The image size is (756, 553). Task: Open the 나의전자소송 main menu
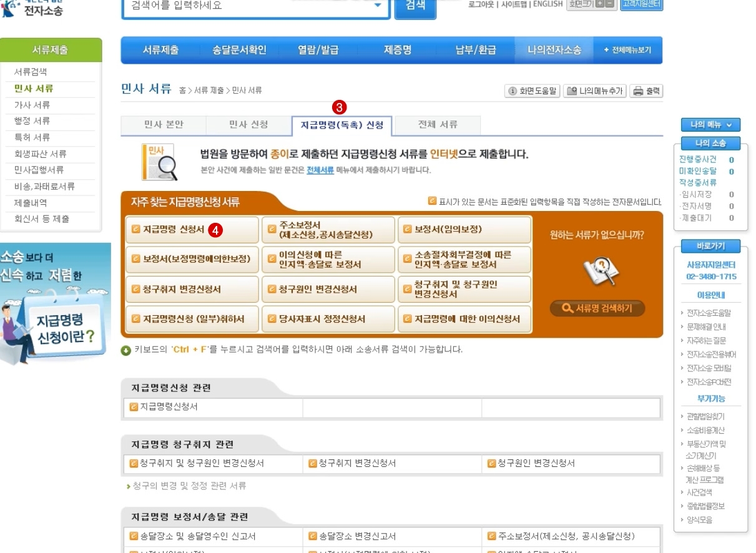coord(554,50)
